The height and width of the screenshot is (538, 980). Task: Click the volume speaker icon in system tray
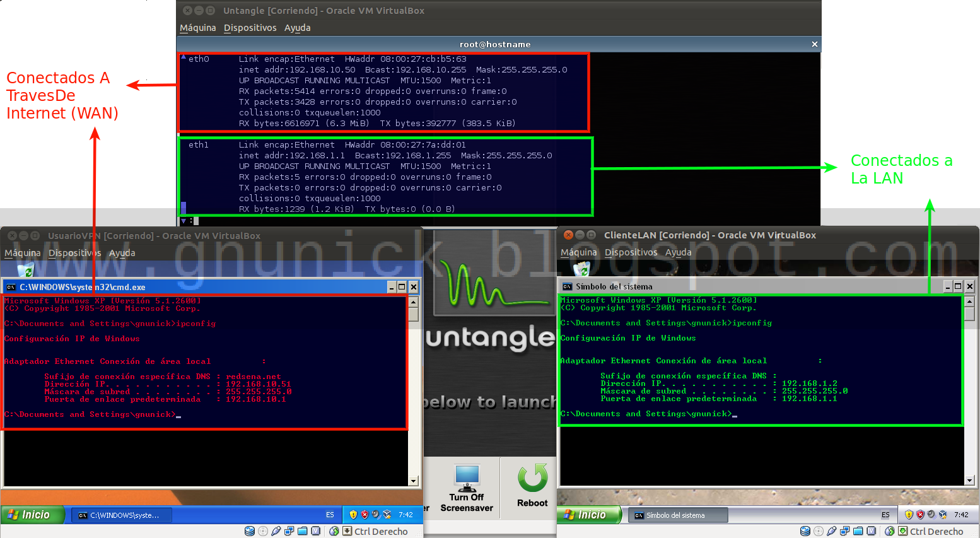point(376,515)
